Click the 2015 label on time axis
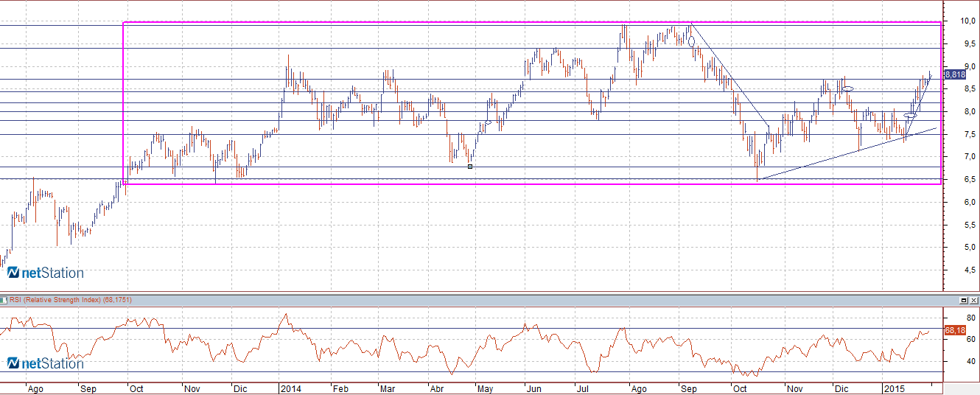This screenshot has width=980, height=395. click(x=894, y=388)
